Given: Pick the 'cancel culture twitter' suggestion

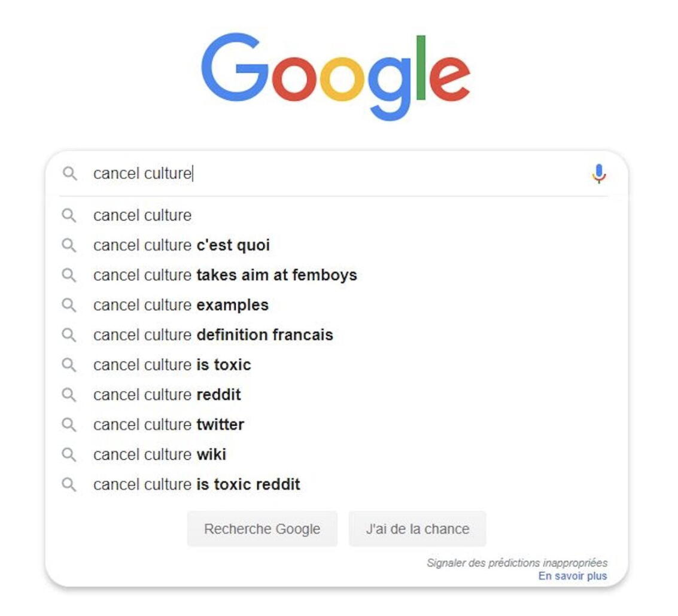Looking at the screenshot, I should 169,425.
